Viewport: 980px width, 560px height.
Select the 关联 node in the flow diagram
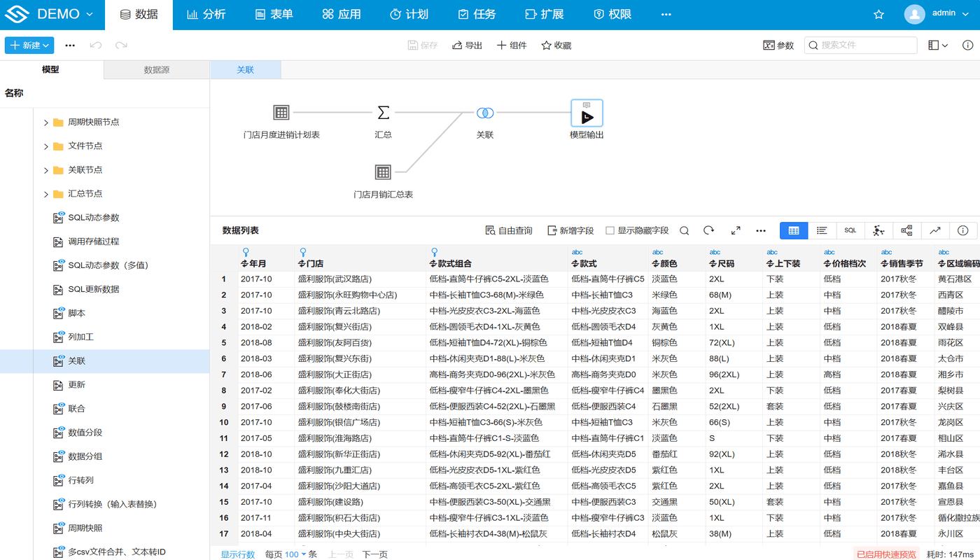485,112
